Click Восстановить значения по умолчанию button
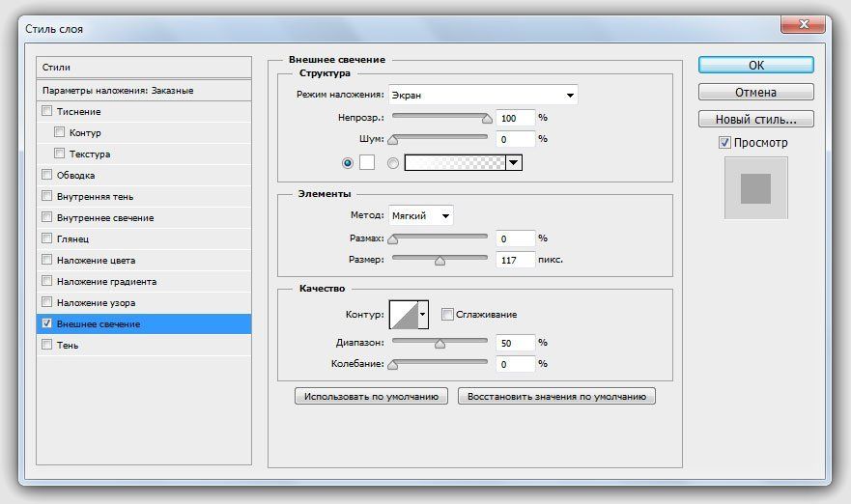The width and height of the screenshot is (851, 504). coord(556,397)
